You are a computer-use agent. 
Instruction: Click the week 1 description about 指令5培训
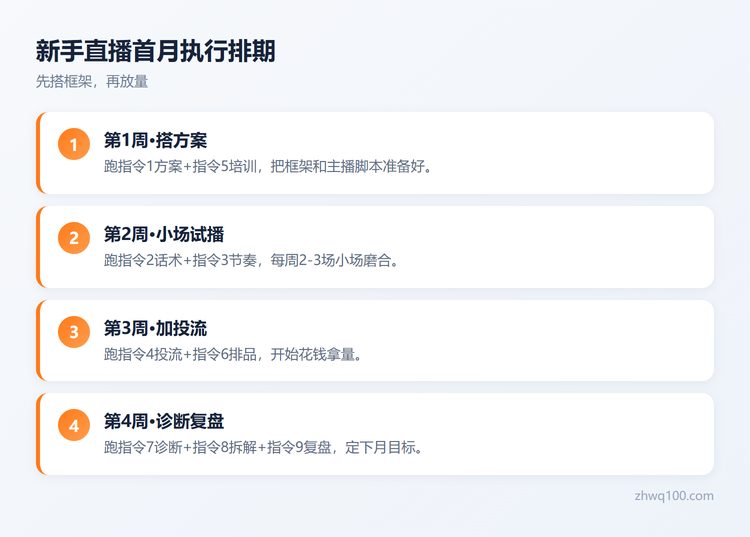pyautogui.click(x=268, y=166)
